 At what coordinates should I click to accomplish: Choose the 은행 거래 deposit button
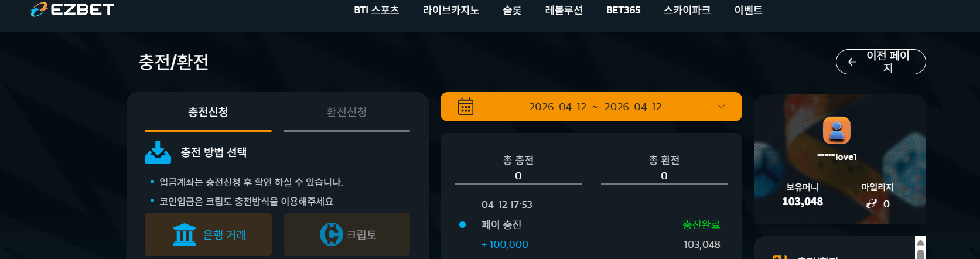208,234
